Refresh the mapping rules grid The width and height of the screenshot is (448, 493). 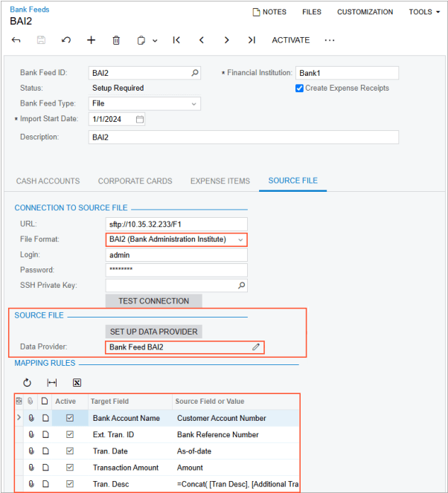coord(28,382)
